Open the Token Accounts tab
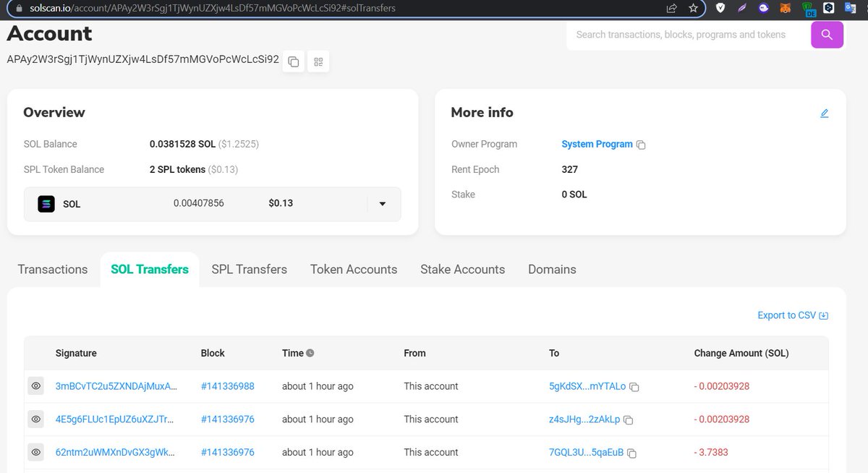 click(x=354, y=269)
